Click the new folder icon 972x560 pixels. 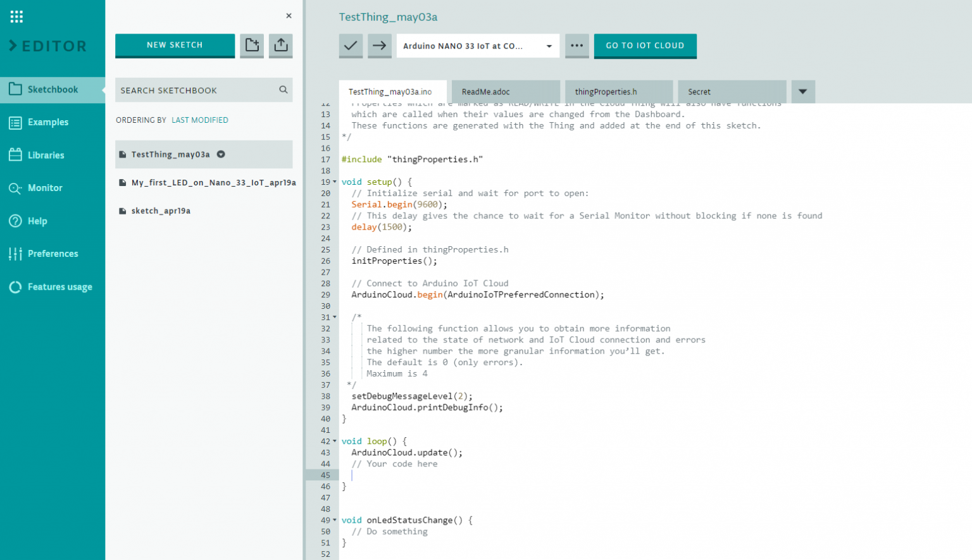click(252, 45)
